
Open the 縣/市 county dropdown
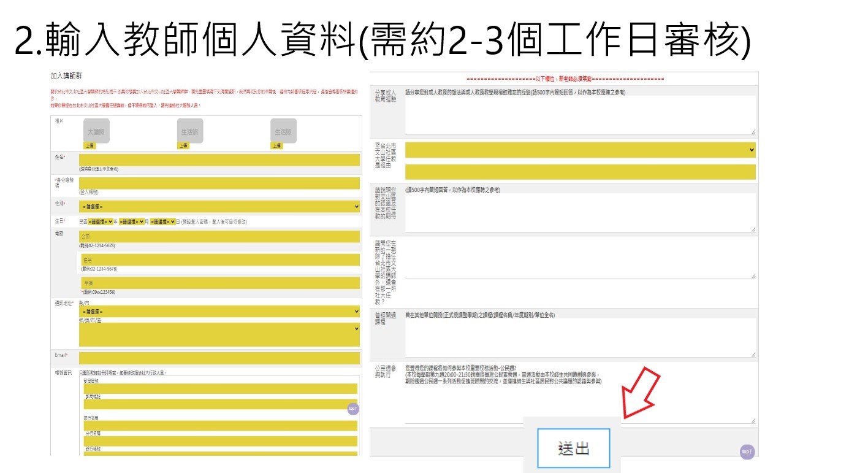(219, 312)
